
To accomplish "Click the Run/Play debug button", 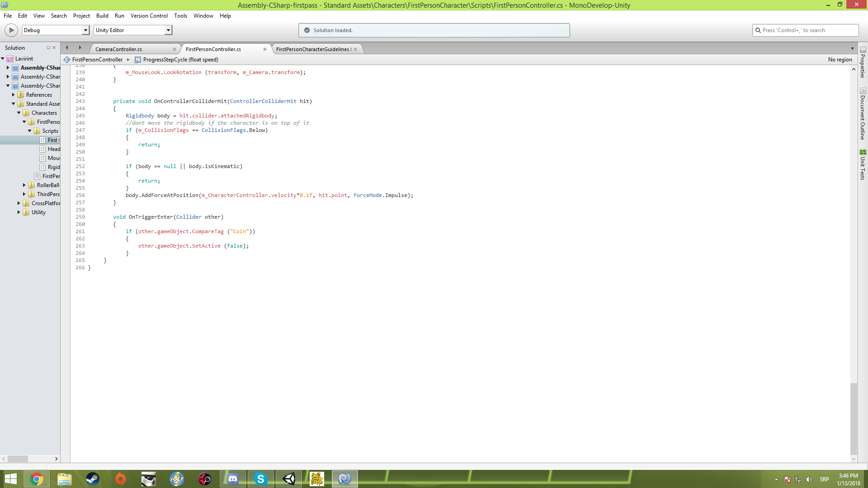I will coord(11,30).
